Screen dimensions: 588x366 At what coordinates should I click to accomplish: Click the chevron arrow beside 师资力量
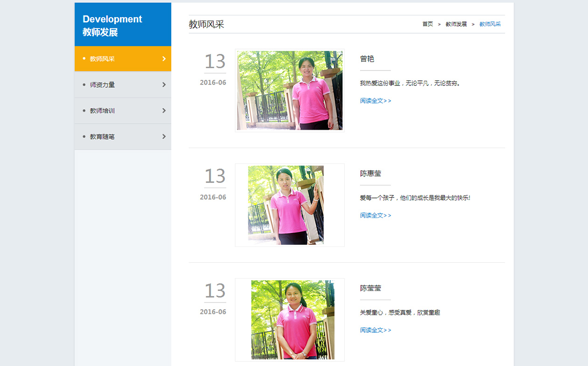coord(164,84)
